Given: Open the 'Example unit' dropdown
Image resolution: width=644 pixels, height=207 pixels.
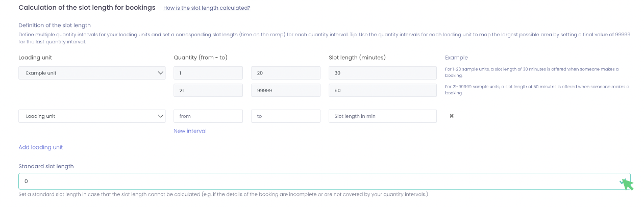Looking at the screenshot, I should point(92,73).
